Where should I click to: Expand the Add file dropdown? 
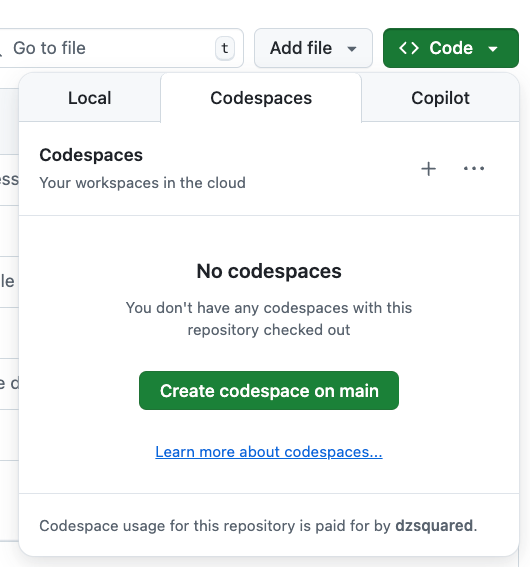click(x=313, y=48)
